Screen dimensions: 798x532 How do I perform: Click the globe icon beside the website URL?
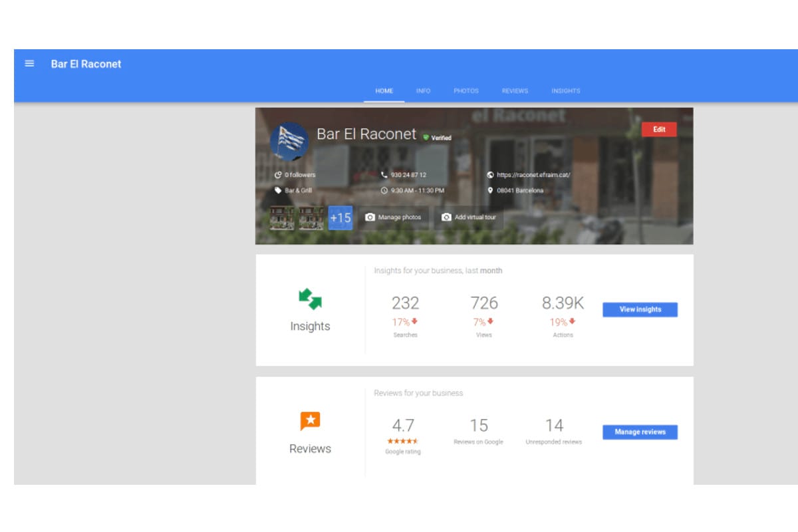point(491,175)
